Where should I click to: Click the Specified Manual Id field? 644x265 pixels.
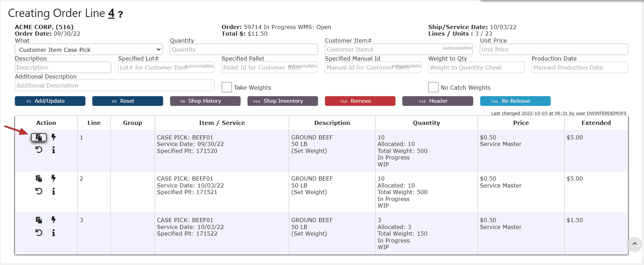click(x=373, y=67)
